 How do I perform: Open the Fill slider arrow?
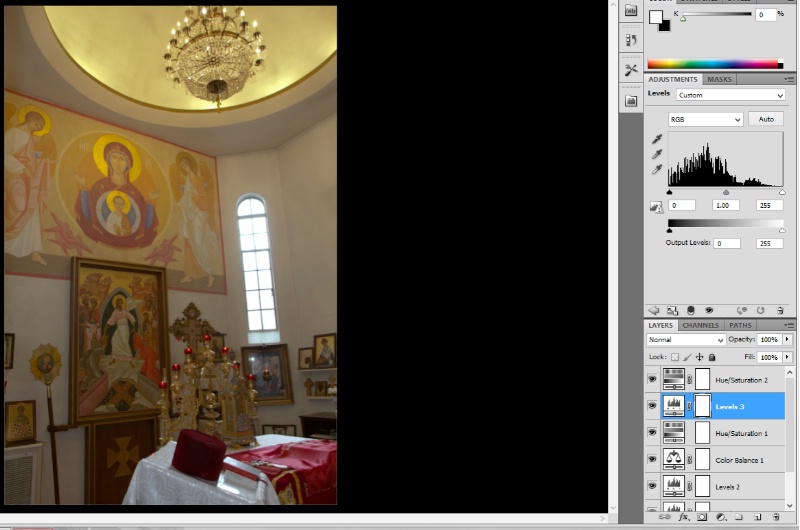tap(787, 357)
